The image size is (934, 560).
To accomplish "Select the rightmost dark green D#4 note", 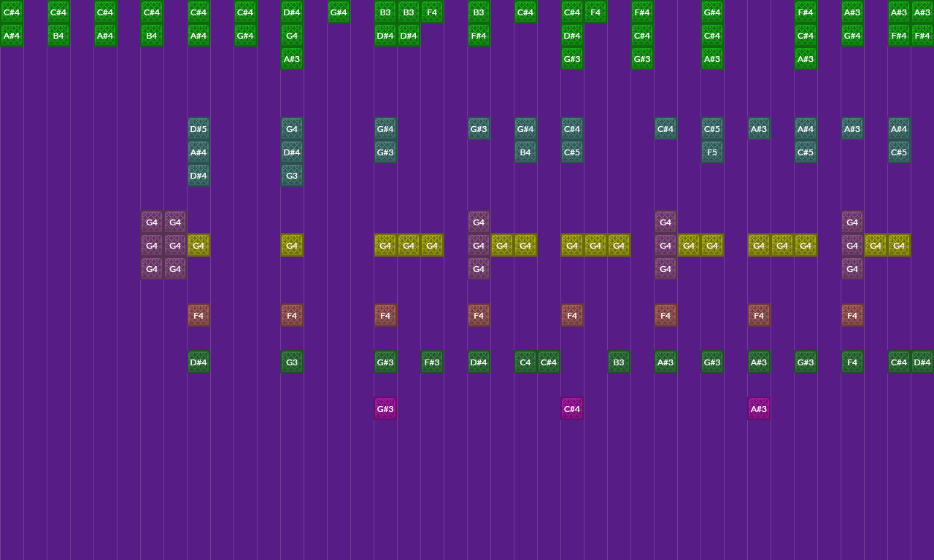I will pyautogui.click(x=922, y=362).
